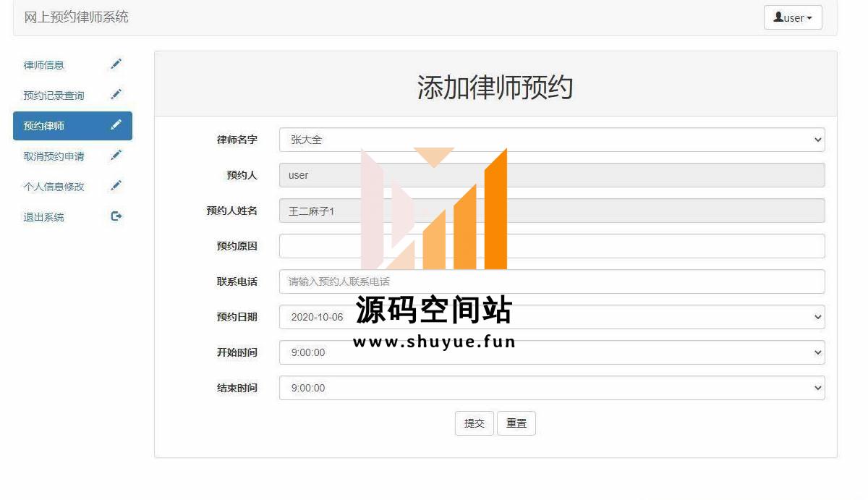Click the 开始时间 field label
This screenshot has width=868, height=500.
(237, 352)
